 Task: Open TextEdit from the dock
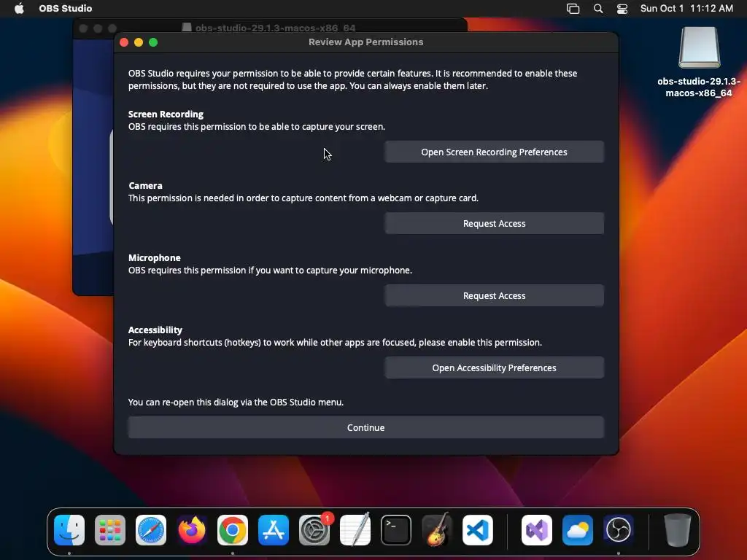355,530
